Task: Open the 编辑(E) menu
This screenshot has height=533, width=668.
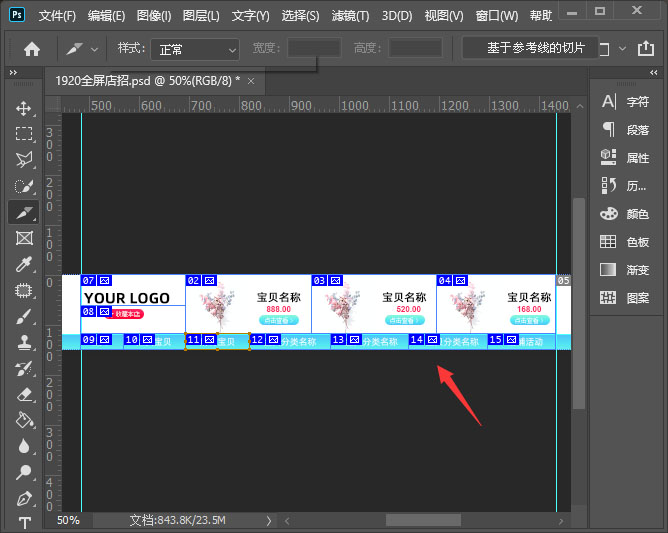Action: 106,16
